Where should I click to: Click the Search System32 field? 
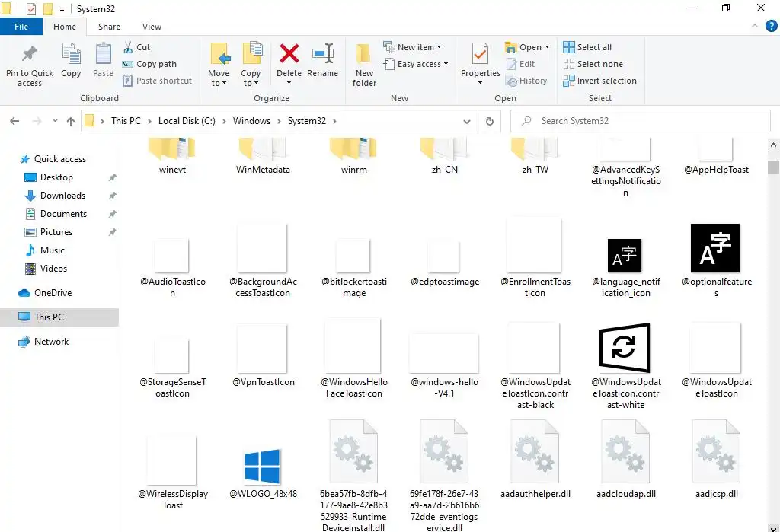pos(640,121)
